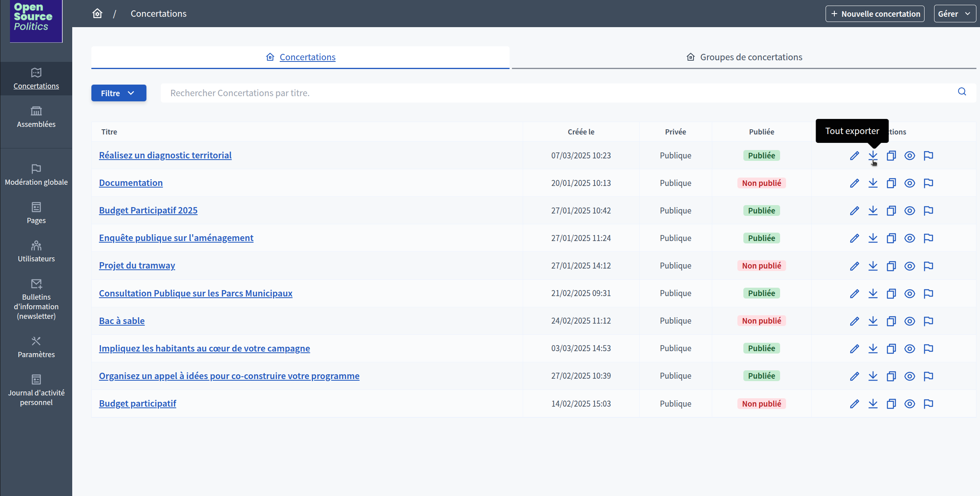Click the Rechercher Concertations search field
980x496 pixels.
coord(559,93)
